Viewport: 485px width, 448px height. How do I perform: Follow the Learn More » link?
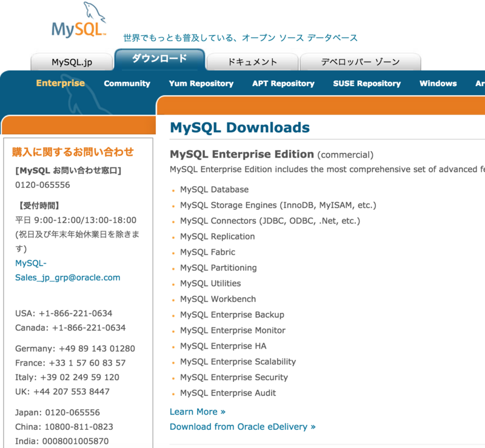(198, 412)
